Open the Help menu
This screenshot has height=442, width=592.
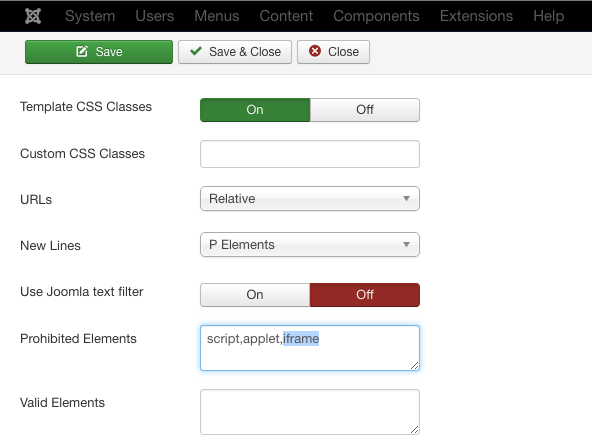(549, 16)
